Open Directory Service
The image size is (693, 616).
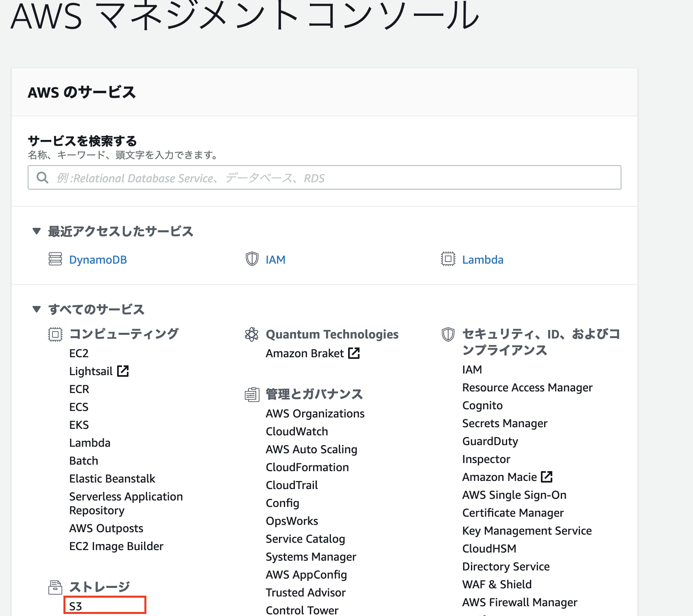pyautogui.click(x=506, y=566)
